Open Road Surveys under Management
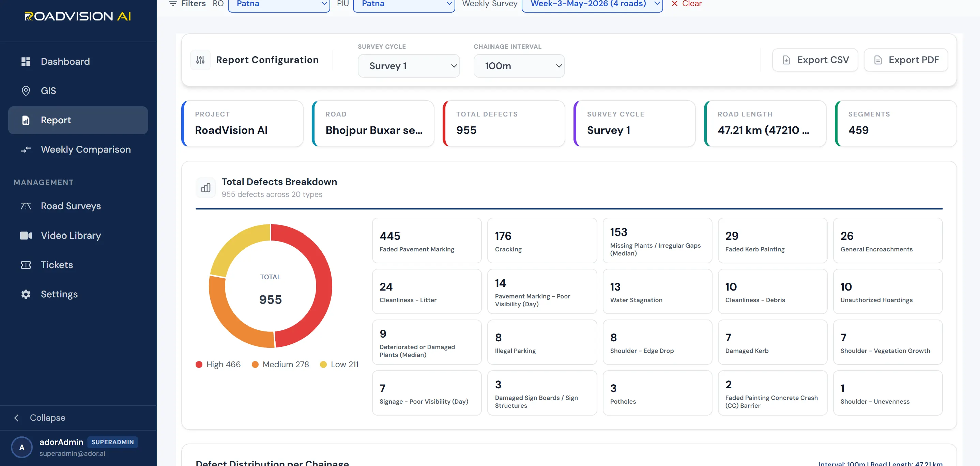This screenshot has height=466, width=980. 78,206
